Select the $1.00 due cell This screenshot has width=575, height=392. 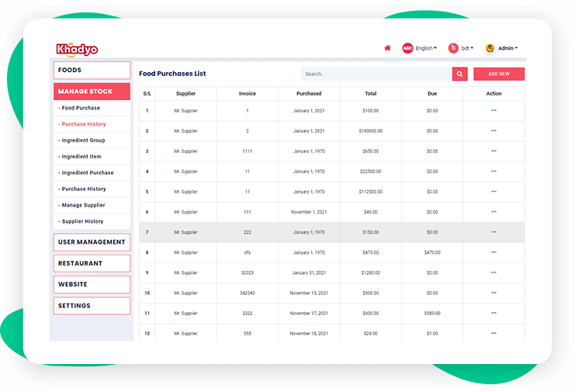432,333
